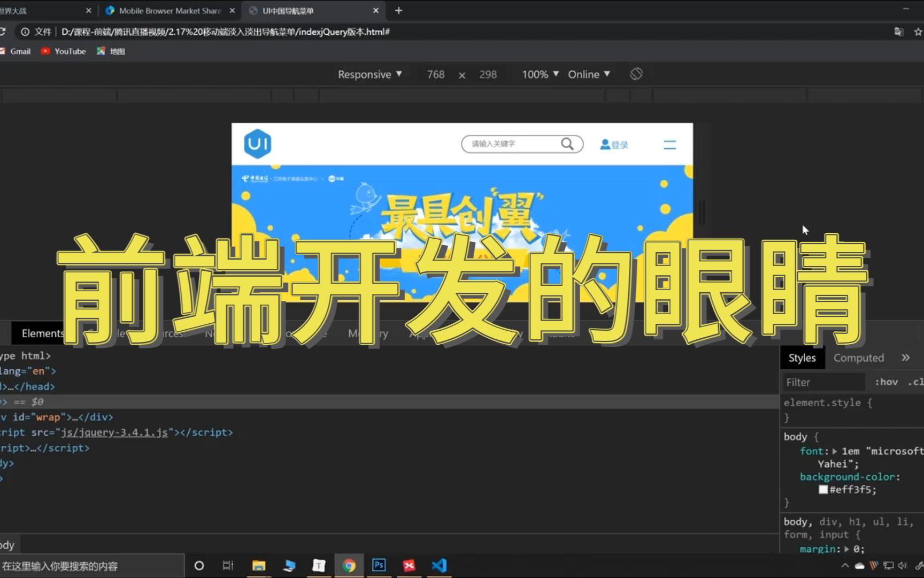Click the OneDrive cloud tray icon
Image resolution: width=924 pixels, height=578 pixels.
click(x=859, y=566)
